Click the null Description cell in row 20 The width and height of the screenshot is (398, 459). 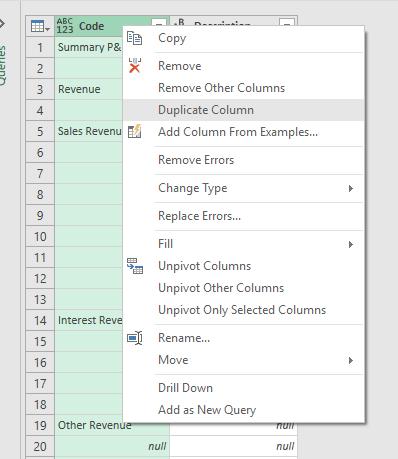click(233, 446)
